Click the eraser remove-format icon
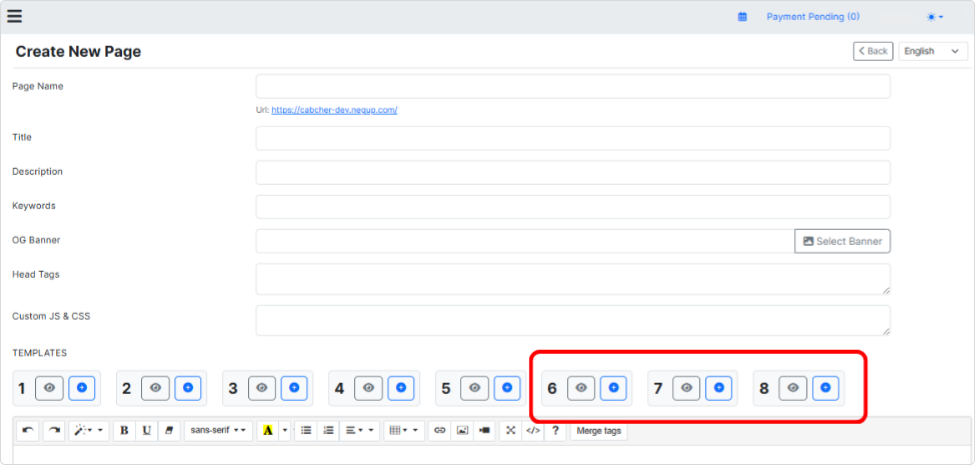This screenshot has height=465, width=975. coord(169,430)
